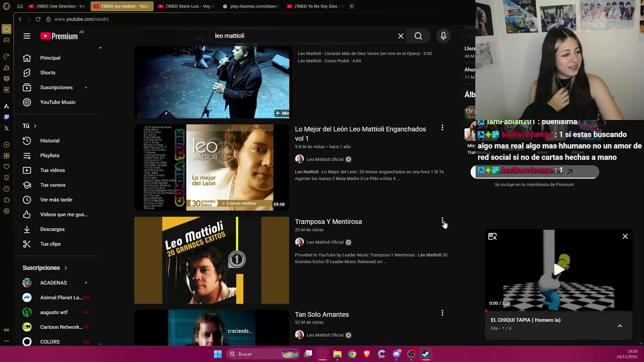This screenshot has height=362, width=644.
Task: Go forward in the browser
Action: [x=29, y=19]
